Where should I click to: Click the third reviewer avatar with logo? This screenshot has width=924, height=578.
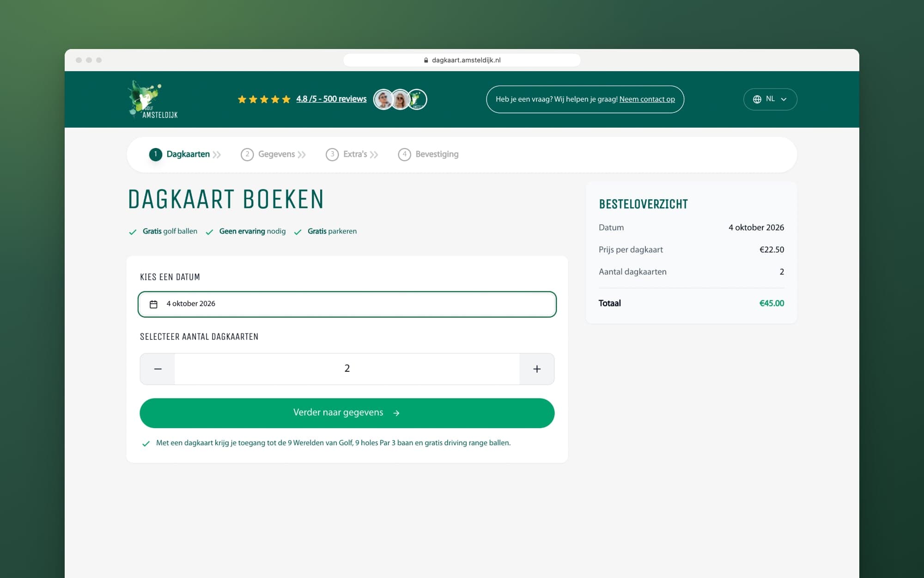(417, 99)
